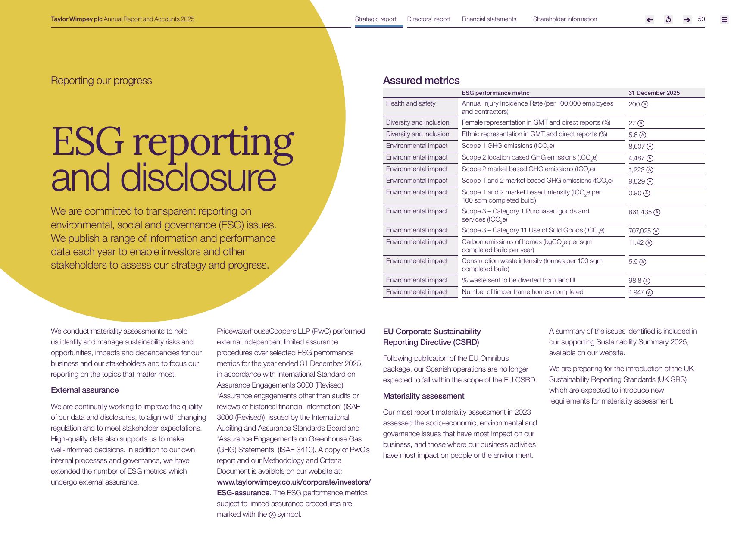This screenshot has height=535, width=756.
Task: Click page number 50
Action: click(x=701, y=19)
